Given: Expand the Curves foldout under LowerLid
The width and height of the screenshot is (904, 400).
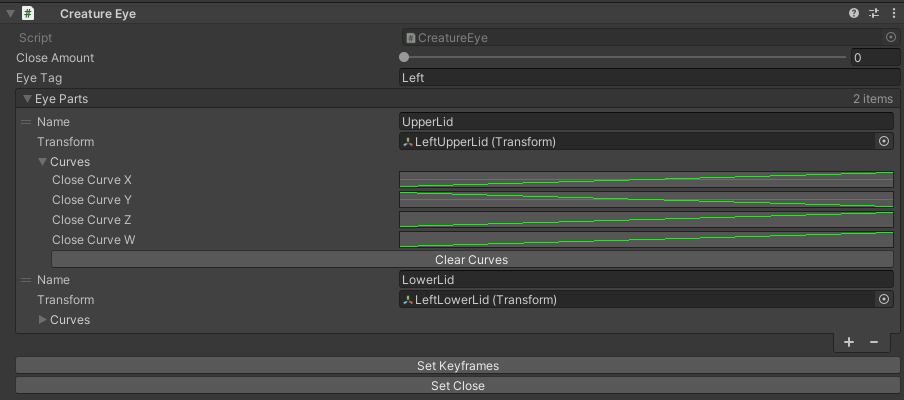Looking at the screenshot, I should [42, 319].
